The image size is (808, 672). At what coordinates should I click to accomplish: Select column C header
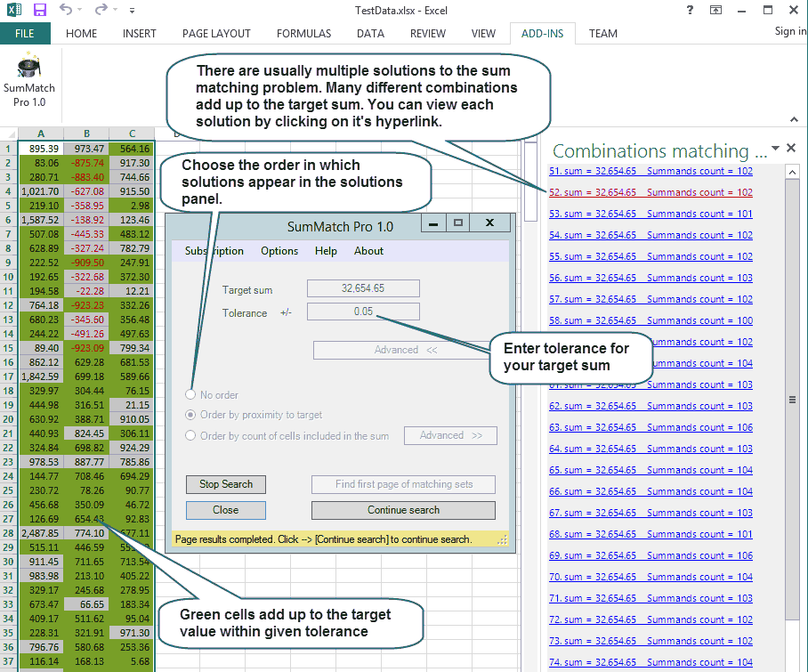click(x=132, y=134)
